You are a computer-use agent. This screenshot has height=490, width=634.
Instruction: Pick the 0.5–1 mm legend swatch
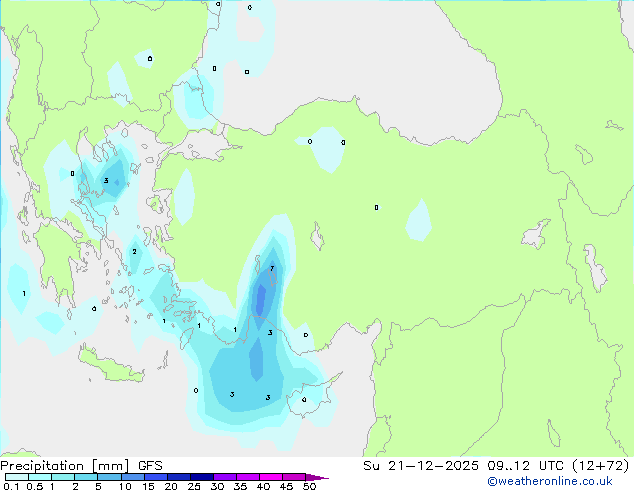click(40, 477)
